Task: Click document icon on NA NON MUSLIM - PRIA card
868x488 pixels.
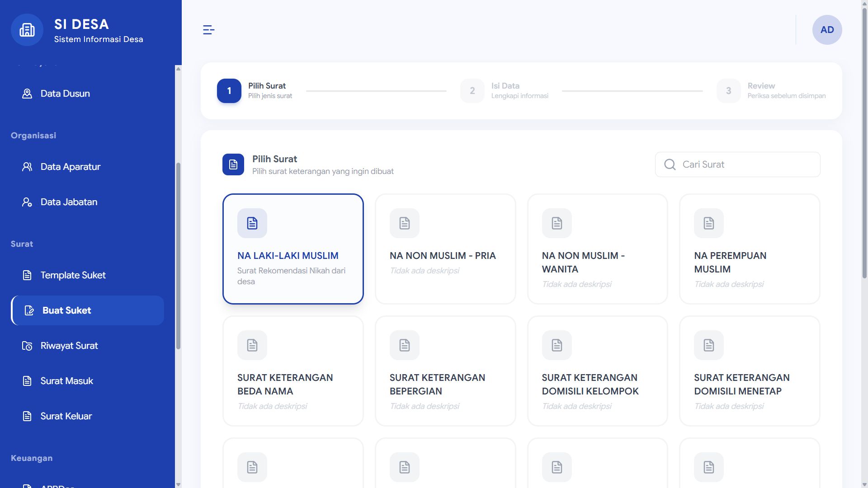Action: [x=405, y=223]
